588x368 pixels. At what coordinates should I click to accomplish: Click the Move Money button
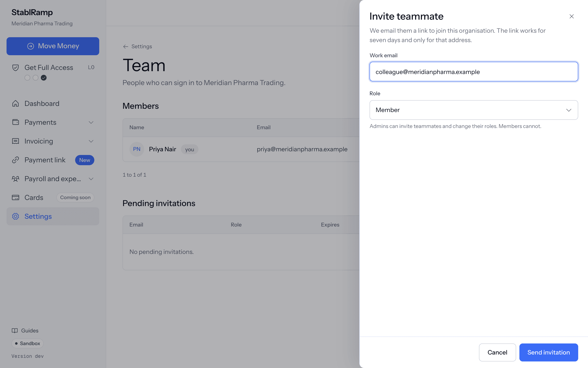pyautogui.click(x=53, y=46)
